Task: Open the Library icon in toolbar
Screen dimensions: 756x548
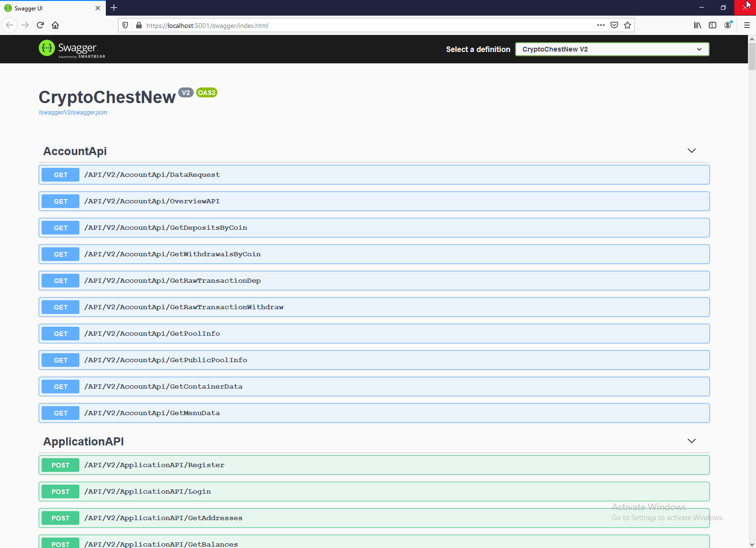Action: (x=697, y=25)
